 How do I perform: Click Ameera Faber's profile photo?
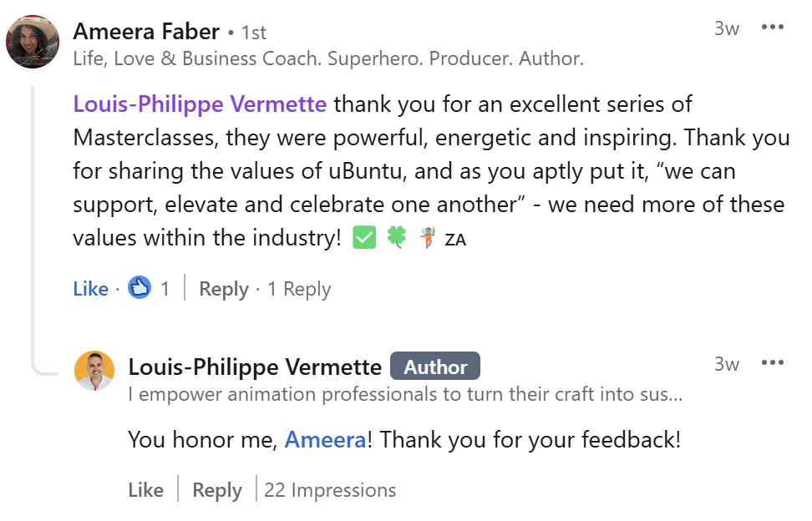(x=32, y=41)
